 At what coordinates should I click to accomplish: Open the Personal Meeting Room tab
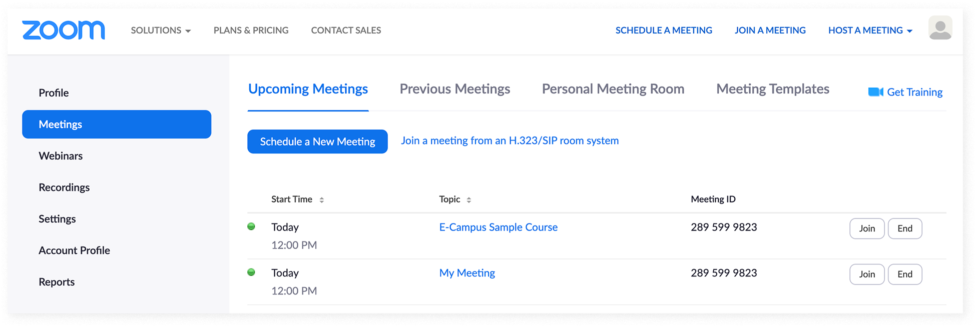coord(613,89)
